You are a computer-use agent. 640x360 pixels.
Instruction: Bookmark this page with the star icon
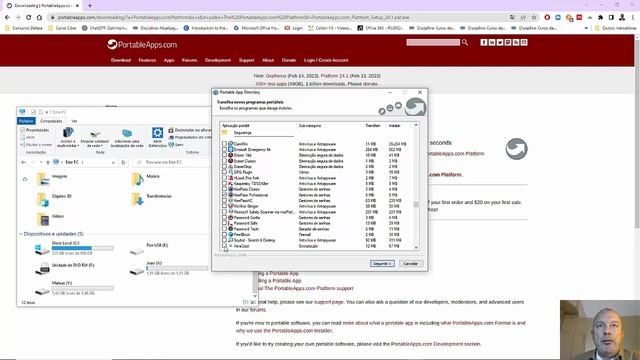point(534,18)
